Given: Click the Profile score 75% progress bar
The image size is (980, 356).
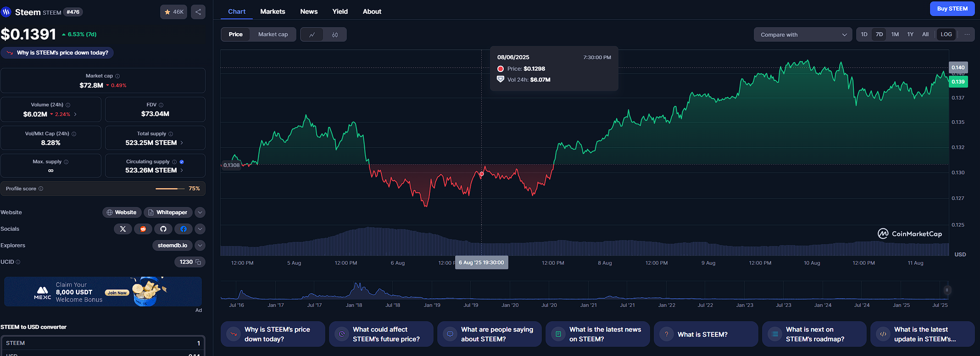Looking at the screenshot, I should click(x=170, y=189).
